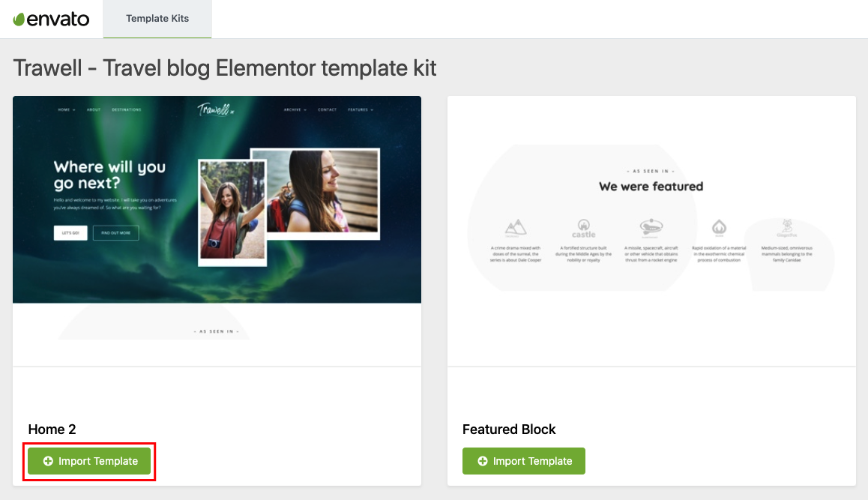Click the FIND OUT MORE button in the preview
The width and height of the screenshot is (868, 500).
click(x=116, y=232)
